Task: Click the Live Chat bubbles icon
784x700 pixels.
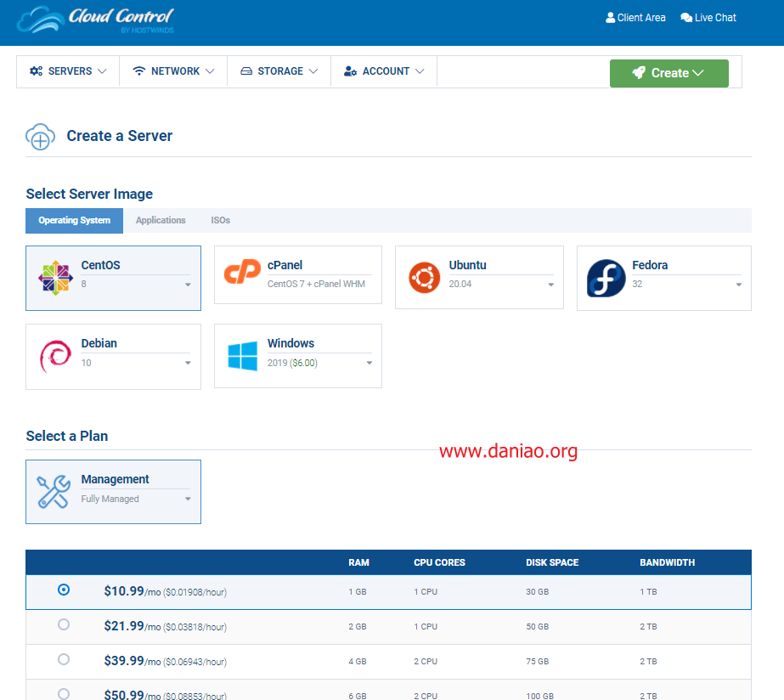Action: [x=686, y=18]
